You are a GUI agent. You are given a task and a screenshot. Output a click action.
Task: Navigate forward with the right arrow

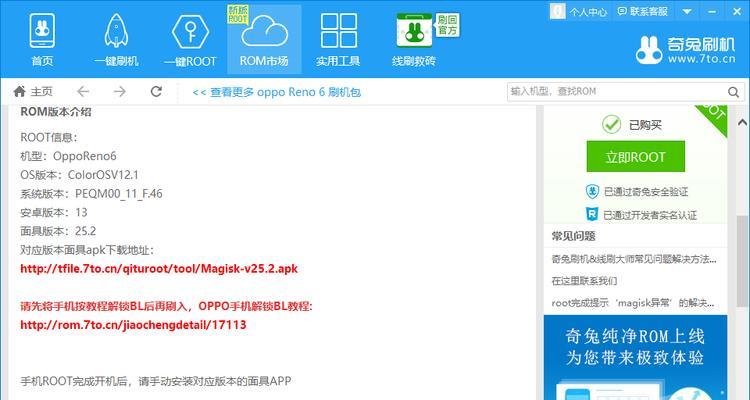(120, 91)
